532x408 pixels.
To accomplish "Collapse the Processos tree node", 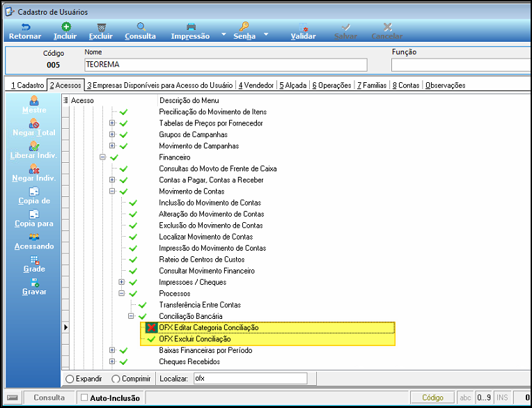I will pyautogui.click(x=121, y=293).
